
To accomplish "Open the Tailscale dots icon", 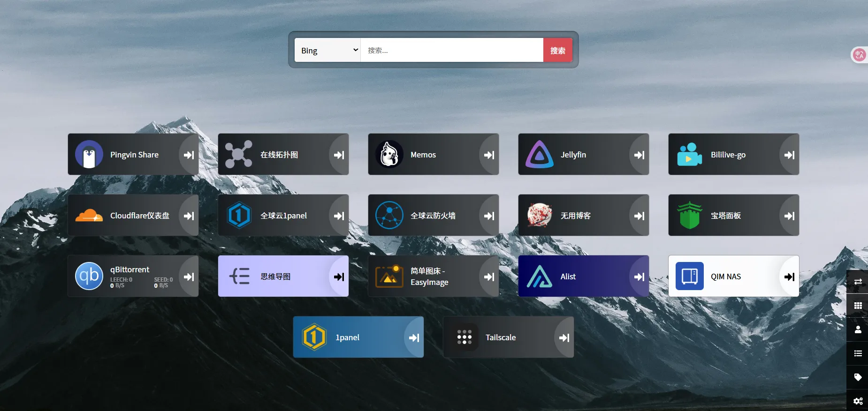I will [x=464, y=337].
